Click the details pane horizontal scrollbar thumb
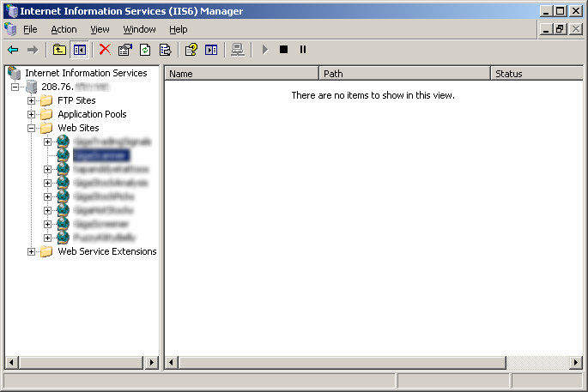 click(342, 362)
